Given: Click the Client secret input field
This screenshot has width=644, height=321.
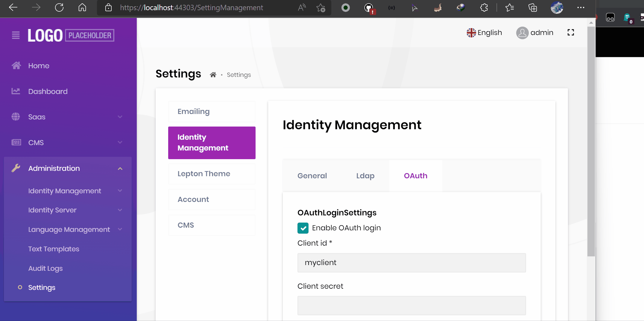Looking at the screenshot, I should tap(411, 305).
